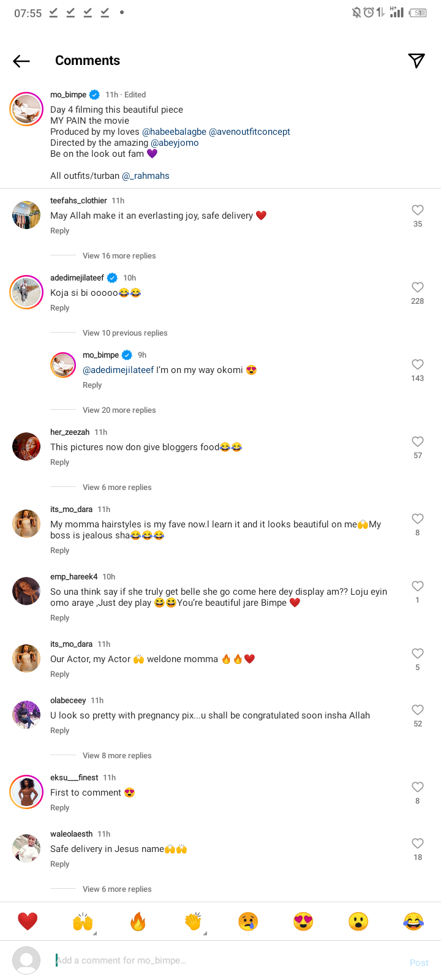
Task: Like teefahs_clothier's comment
Action: coord(418,210)
